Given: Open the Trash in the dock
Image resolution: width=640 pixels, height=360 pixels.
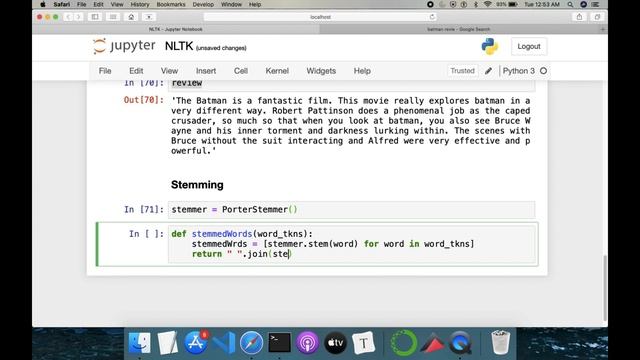Looking at the screenshot, I should pos(500,342).
